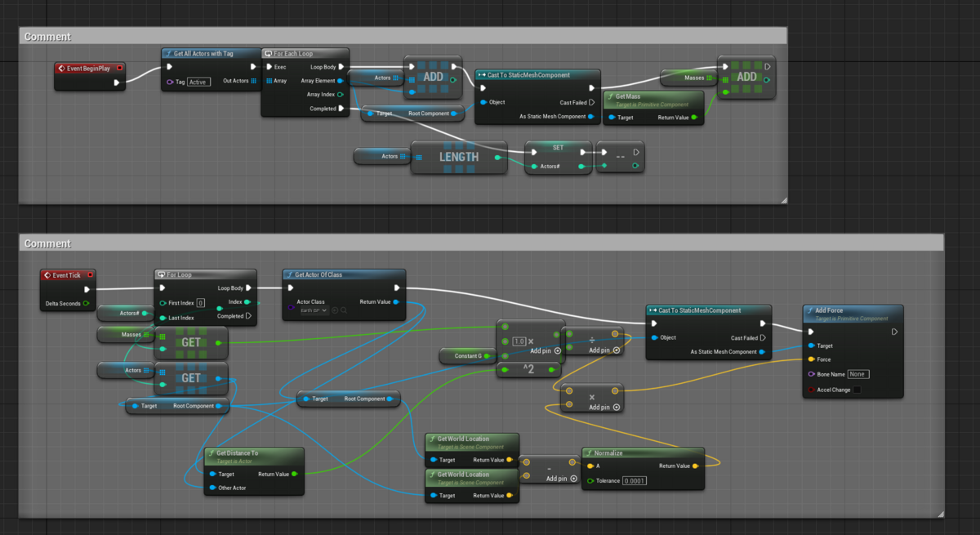Click the Event BeginPlay node diamond icon

point(62,68)
